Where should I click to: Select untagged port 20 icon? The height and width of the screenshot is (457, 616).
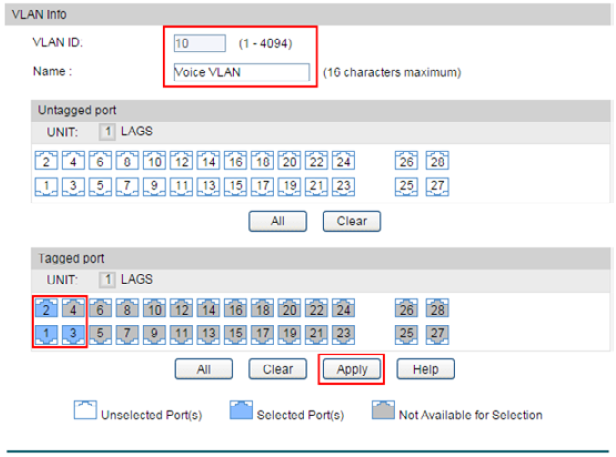pyautogui.click(x=289, y=160)
